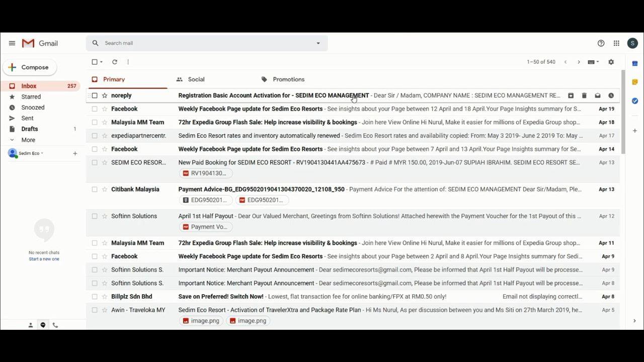
Task: Archive the noreply registration email
Action: click(571, 96)
